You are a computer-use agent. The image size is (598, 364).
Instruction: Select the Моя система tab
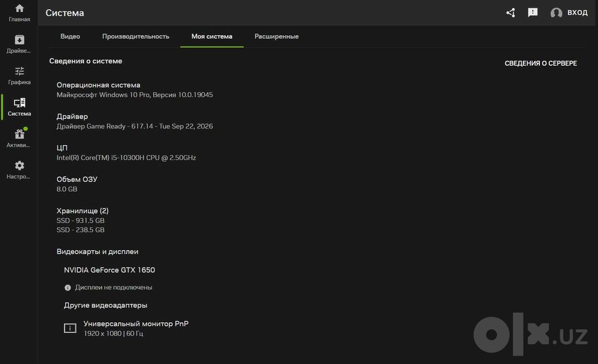(212, 36)
